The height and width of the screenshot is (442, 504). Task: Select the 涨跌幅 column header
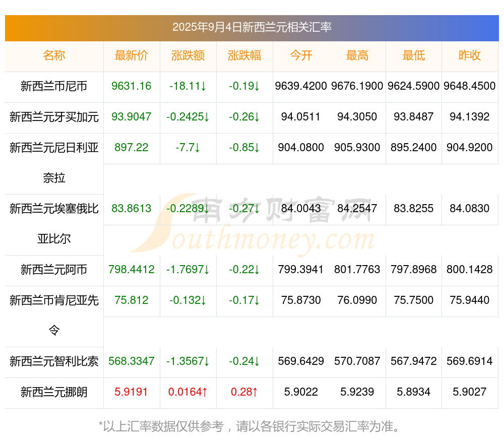pos(244,55)
